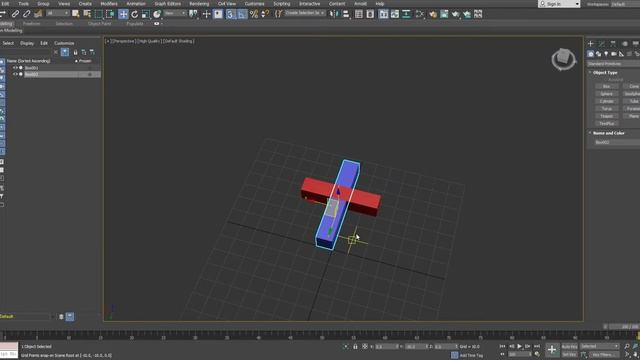Open the Material Editor

pos(420,14)
